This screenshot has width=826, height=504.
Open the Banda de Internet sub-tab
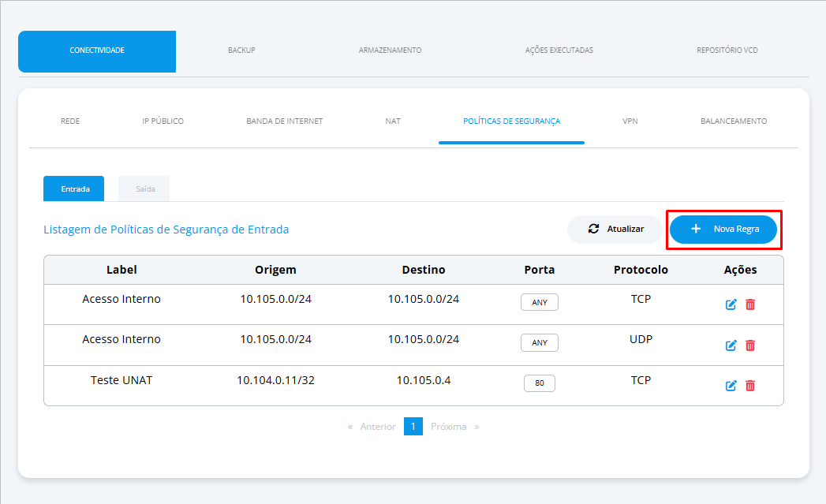click(285, 121)
